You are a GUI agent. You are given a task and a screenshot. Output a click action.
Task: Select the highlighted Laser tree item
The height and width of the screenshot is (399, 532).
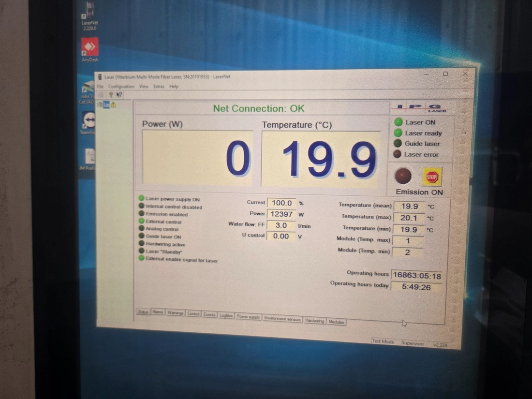coord(106,104)
